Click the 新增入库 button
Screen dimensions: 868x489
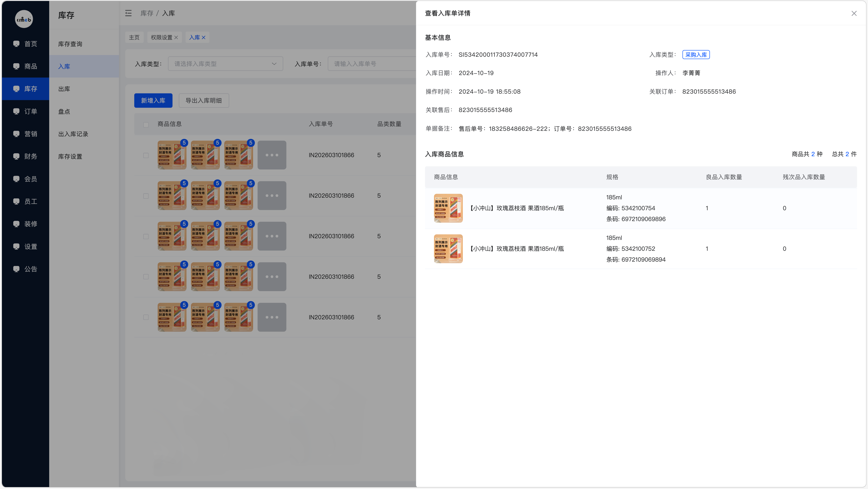coord(153,100)
